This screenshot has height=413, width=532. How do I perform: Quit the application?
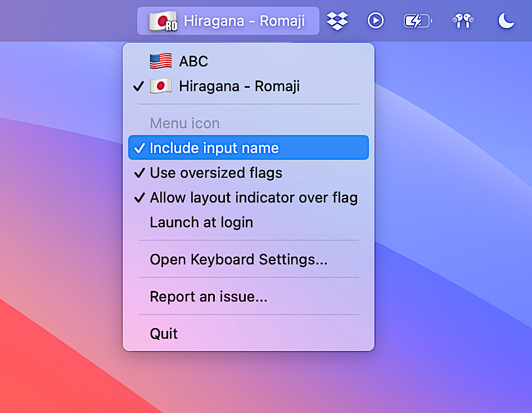coord(163,333)
